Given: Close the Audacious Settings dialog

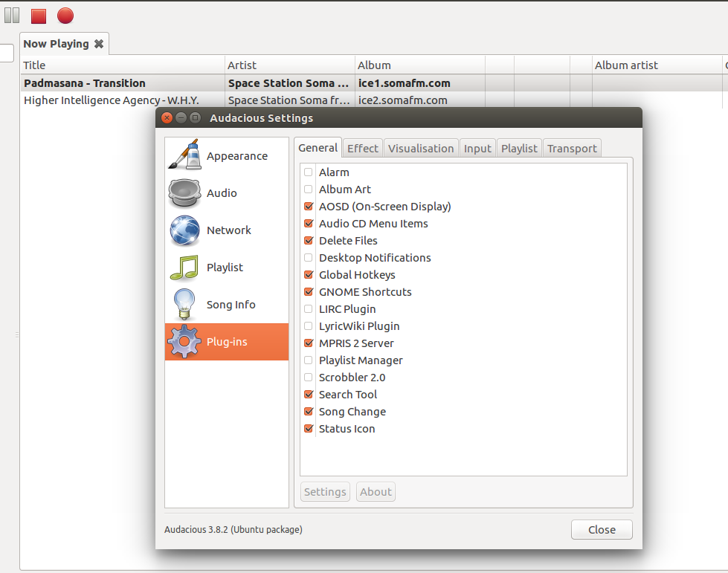Looking at the screenshot, I should pos(602,530).
